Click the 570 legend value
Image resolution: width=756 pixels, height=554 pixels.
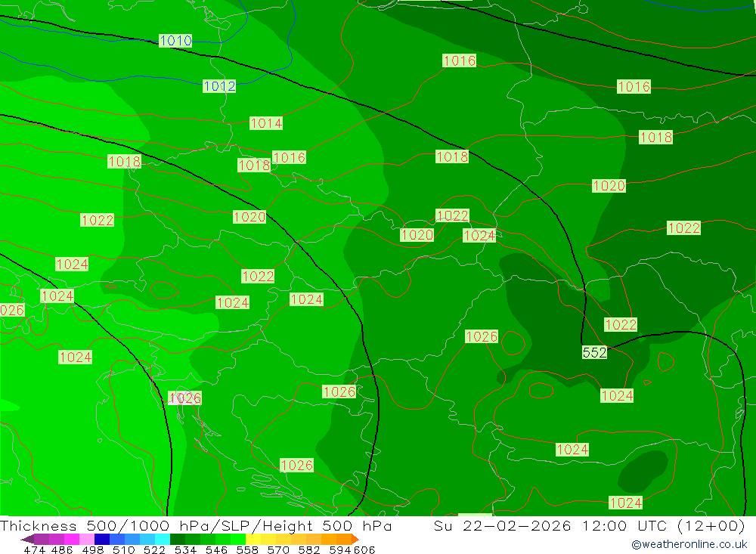[x=277, y=549]
